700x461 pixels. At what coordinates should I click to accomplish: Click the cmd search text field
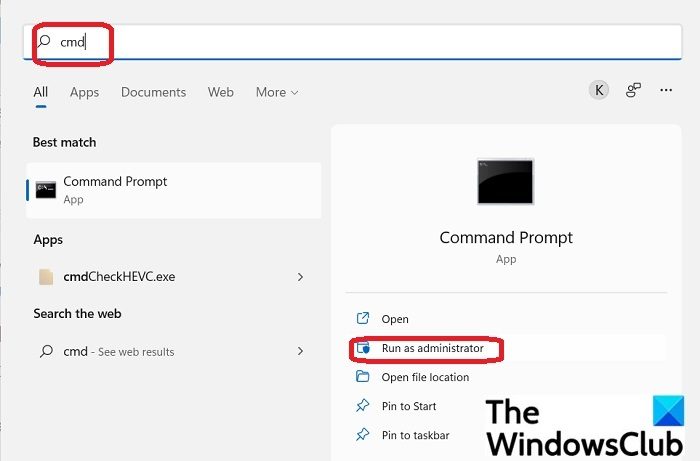(x=353, y=42)
